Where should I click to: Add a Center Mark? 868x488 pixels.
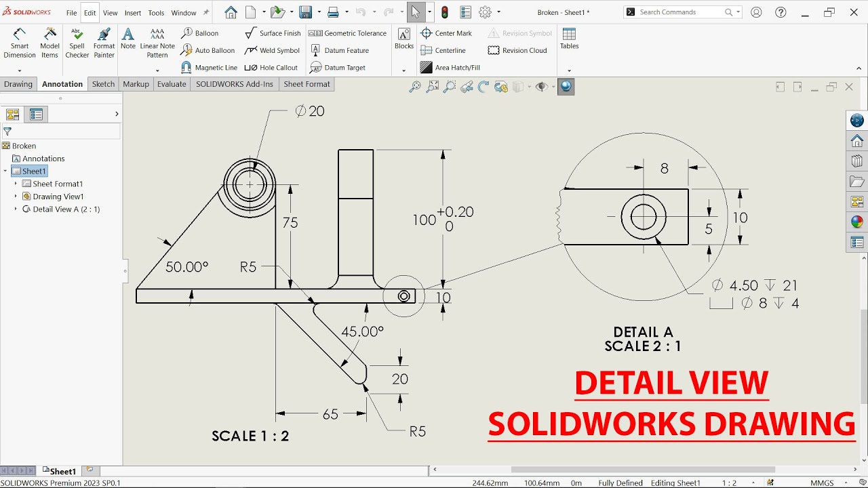click(446, 33)
